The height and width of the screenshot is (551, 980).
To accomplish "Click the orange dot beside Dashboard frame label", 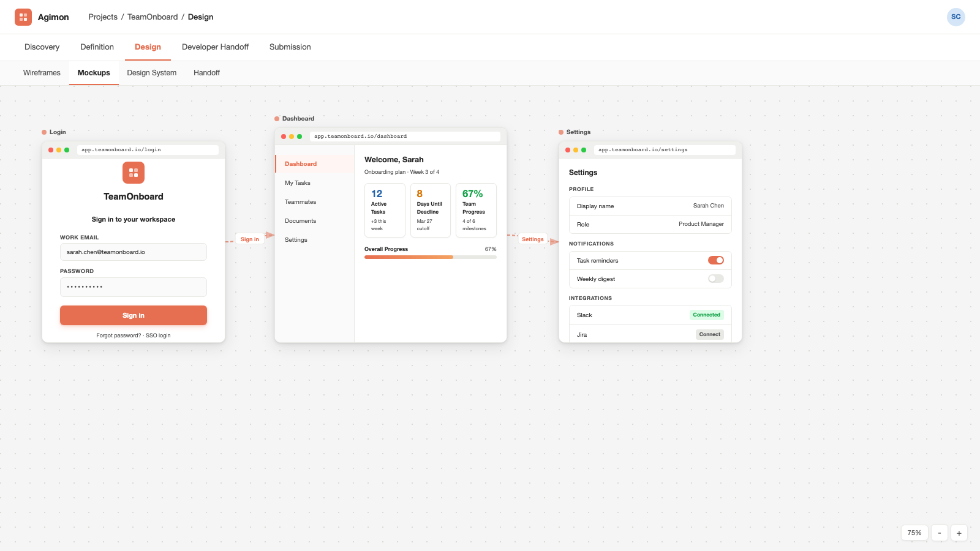I will [x=277, y=119].
